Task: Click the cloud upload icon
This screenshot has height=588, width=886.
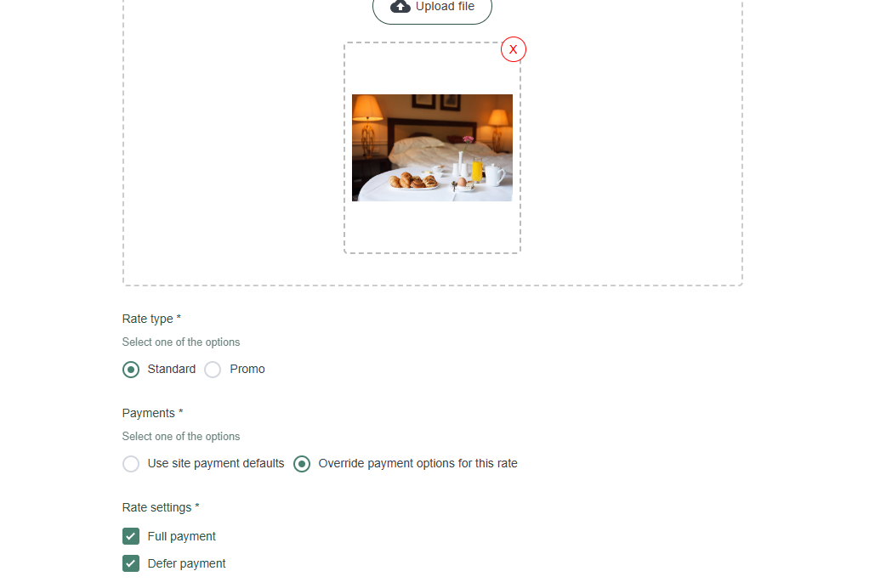Action: tap(400, 6)
